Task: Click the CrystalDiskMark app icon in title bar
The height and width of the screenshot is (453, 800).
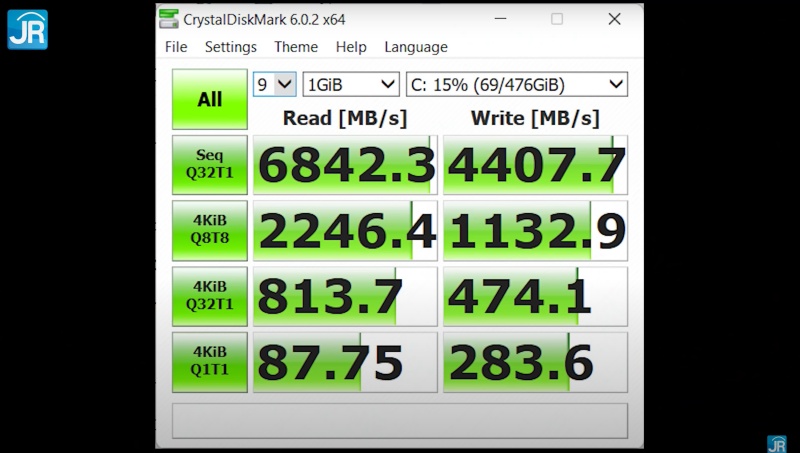Action: (170, 19)
